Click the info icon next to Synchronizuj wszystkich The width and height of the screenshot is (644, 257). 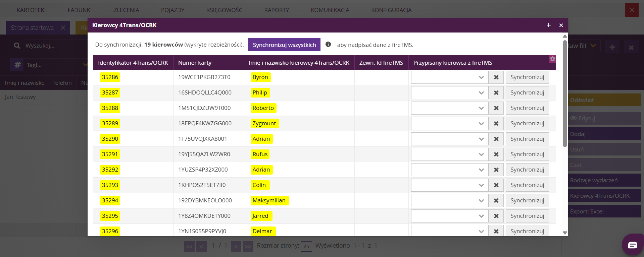click(x=328, y=44)
